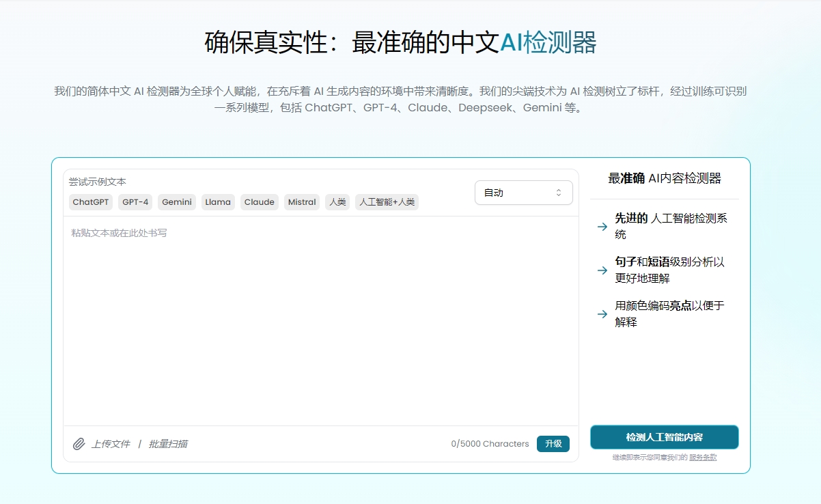Click the arrow icon beside 先进的人工智能检测系统
Viewport: 821px width, 504px height.
tap(602, 227)
